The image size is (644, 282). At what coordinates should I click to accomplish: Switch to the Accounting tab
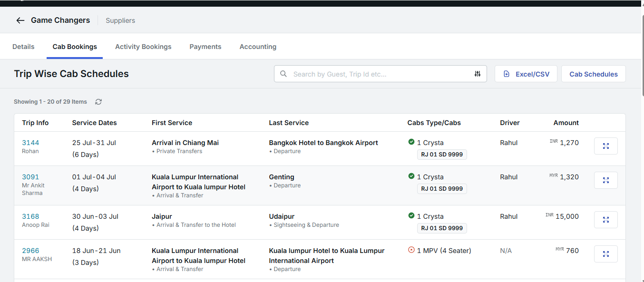tap(258, 46)
